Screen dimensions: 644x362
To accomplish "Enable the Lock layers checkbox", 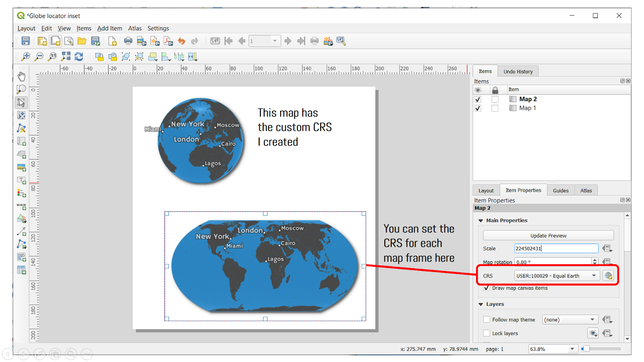I will pos(487,333).
